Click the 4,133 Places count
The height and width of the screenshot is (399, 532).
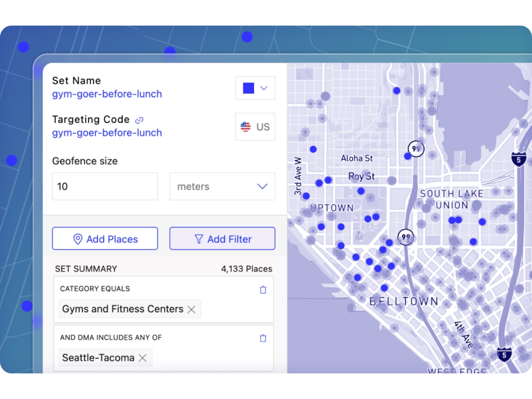(x=246, y=269)
